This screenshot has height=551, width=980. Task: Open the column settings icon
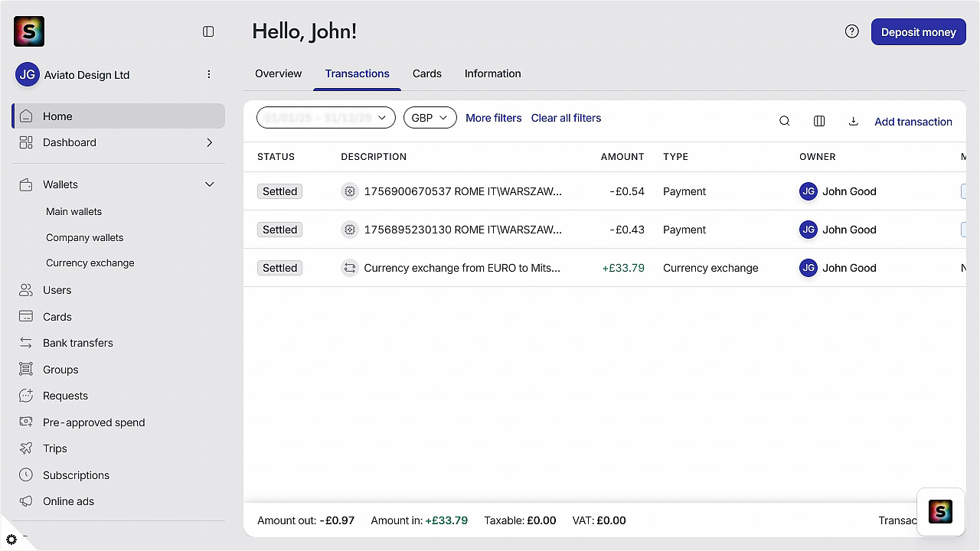click(819, 121)
